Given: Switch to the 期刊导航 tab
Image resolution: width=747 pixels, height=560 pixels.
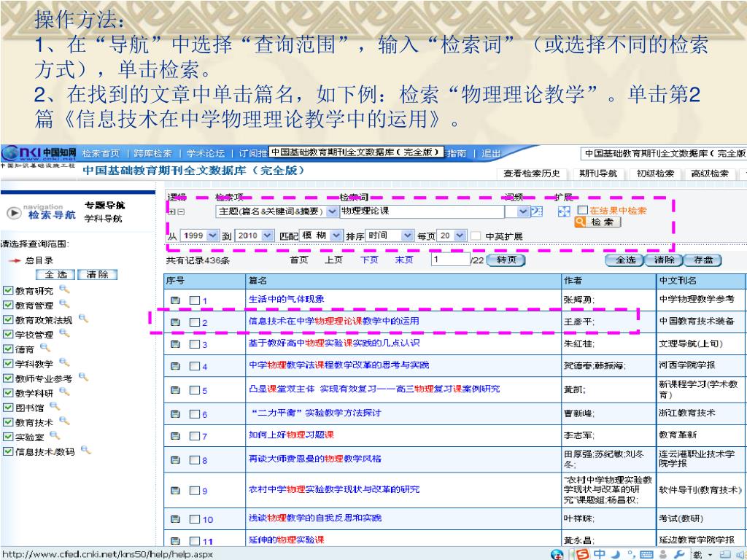Looking at the screenshot, I should pos(598,174).
